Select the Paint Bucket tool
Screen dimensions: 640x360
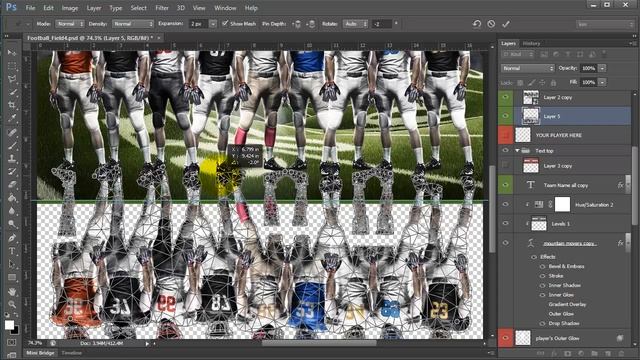pyautogui.click(x=12, y=198)
